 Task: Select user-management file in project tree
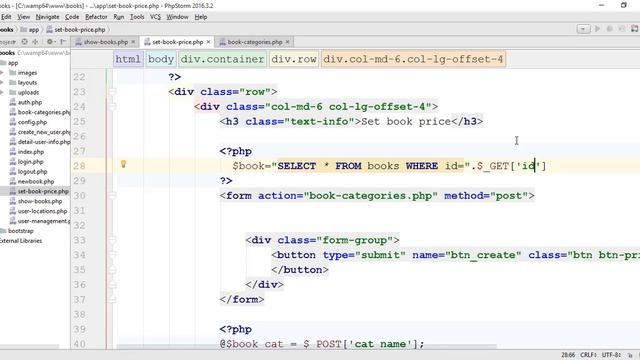(x=40, y=221)
